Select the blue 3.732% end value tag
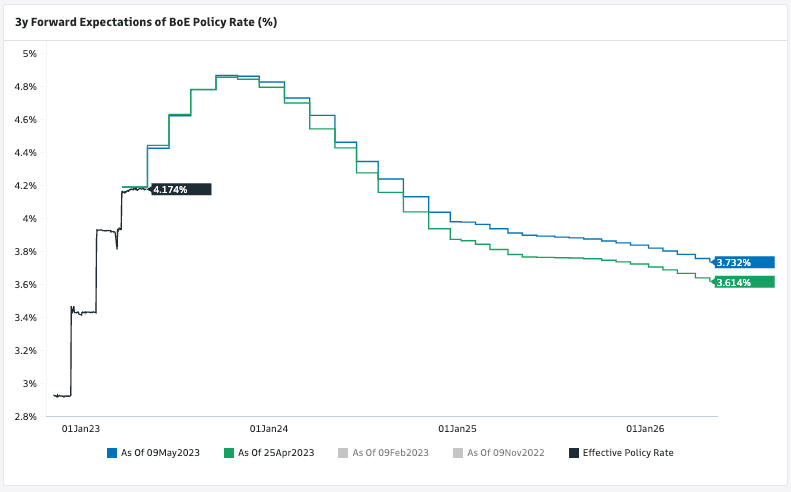The image size is (791, 492). 745,263
